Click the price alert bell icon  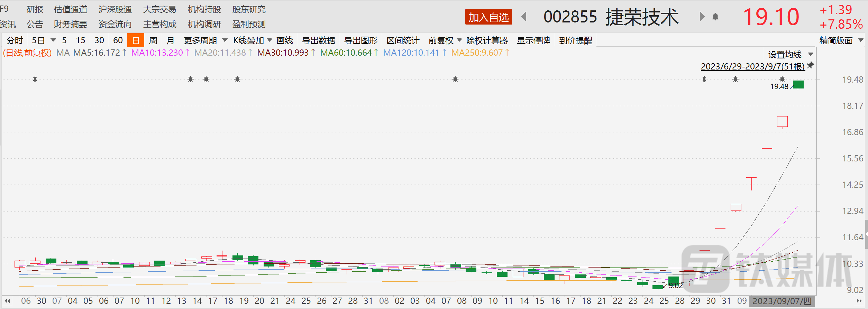[x=715, y=17]
